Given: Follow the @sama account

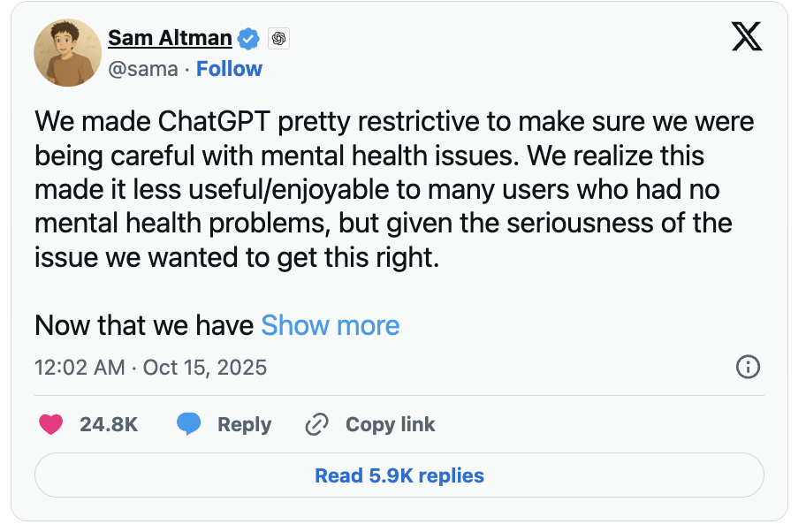Looking at the screenshot, I should tap(229, 69).
